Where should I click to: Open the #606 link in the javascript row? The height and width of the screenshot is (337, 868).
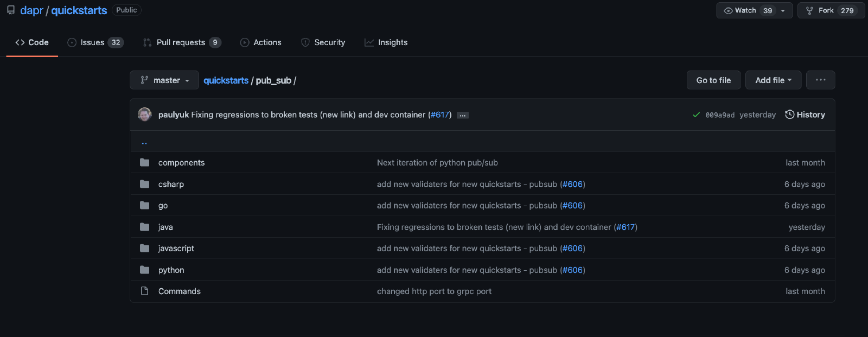573,249
